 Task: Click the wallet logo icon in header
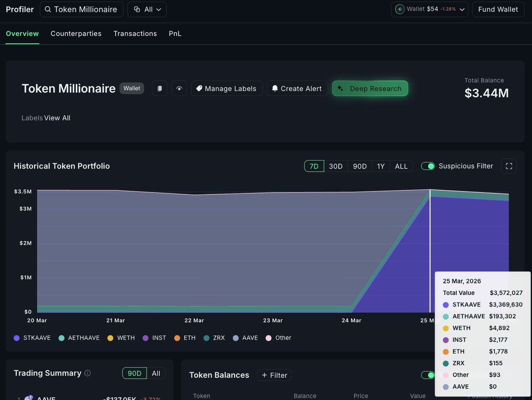click(400, 9)
